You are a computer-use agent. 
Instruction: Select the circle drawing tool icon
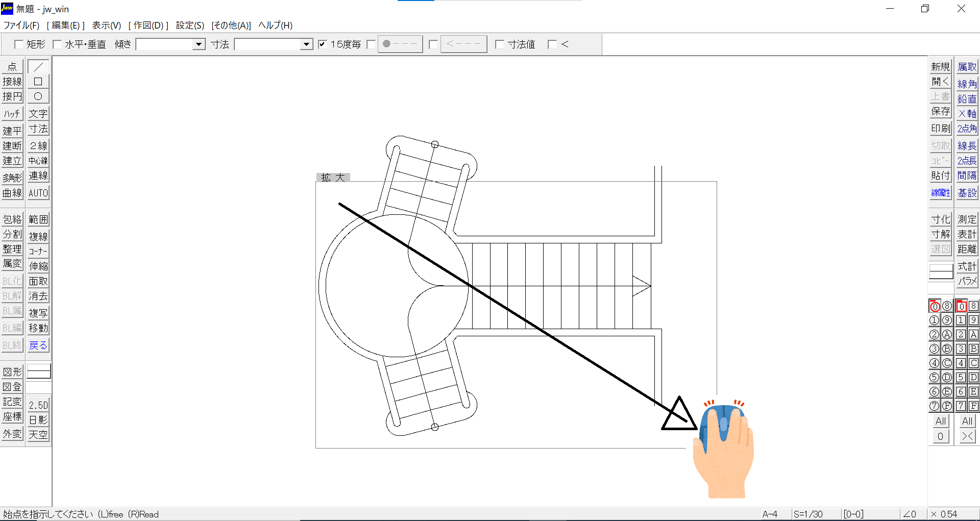(38, 96)
